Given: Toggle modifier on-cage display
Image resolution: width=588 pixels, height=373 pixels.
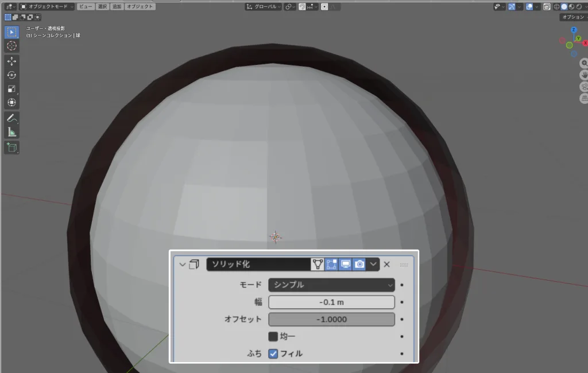Looking at the screenshot, I should [318, 265].
